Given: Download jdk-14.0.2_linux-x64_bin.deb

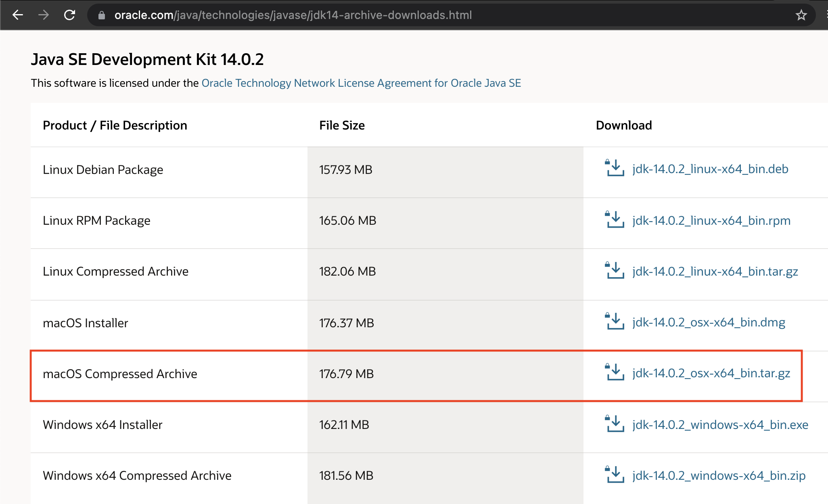Looking at the screenshot, I should 710,169.
